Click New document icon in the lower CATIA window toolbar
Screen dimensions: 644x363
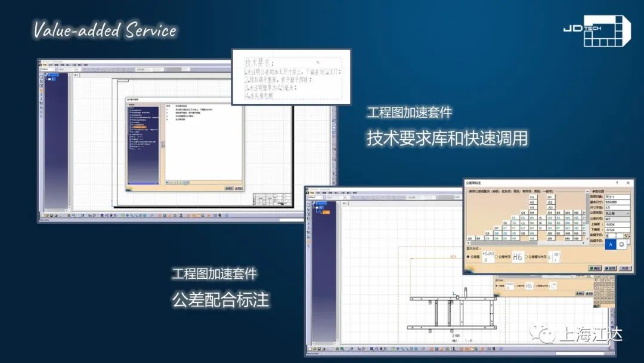point(311,349)
